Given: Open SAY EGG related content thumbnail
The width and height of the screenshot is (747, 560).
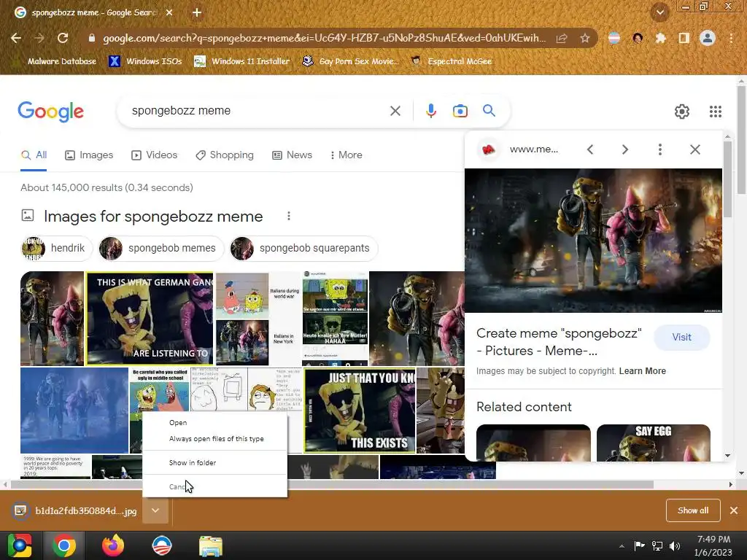Looking at the screenshot, I should click(x=653, y=443).
